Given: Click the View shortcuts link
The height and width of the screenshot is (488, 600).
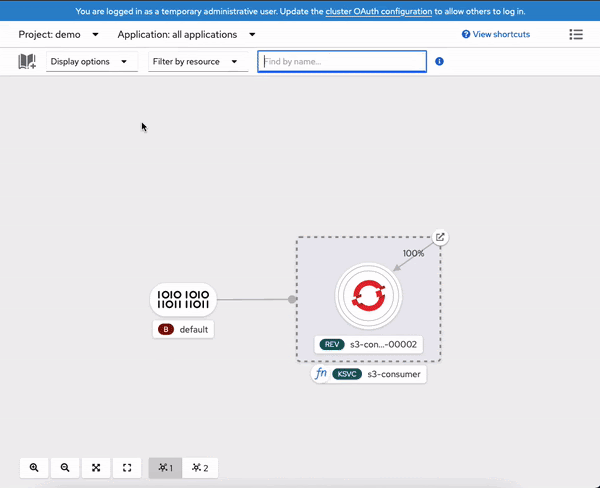Looking at the screenshot, I should [496, 34].
